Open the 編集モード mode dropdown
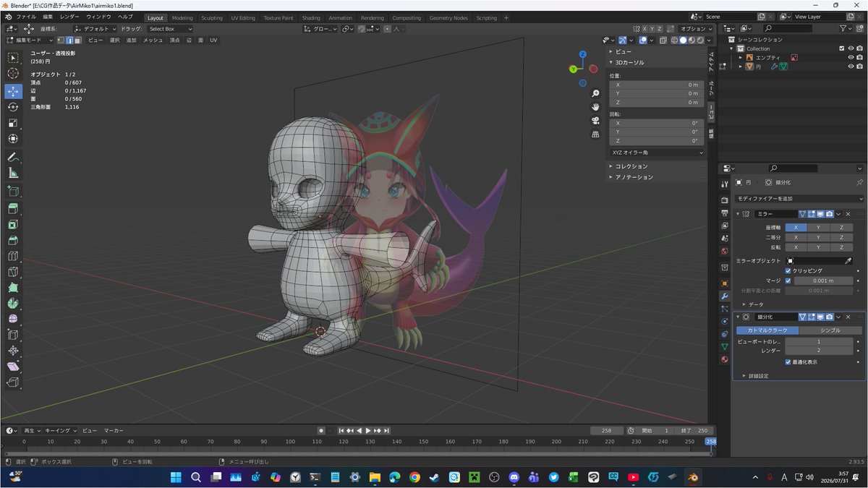Image resolution: width=868 pixels, height=488 pixels. coord(29,40)
